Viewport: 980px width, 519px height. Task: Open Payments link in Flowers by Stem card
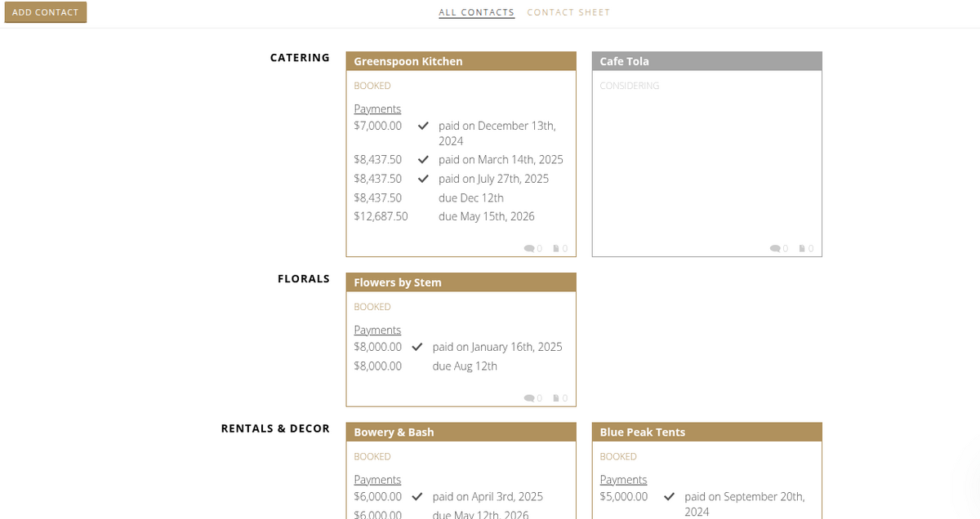tap(377, 330)
